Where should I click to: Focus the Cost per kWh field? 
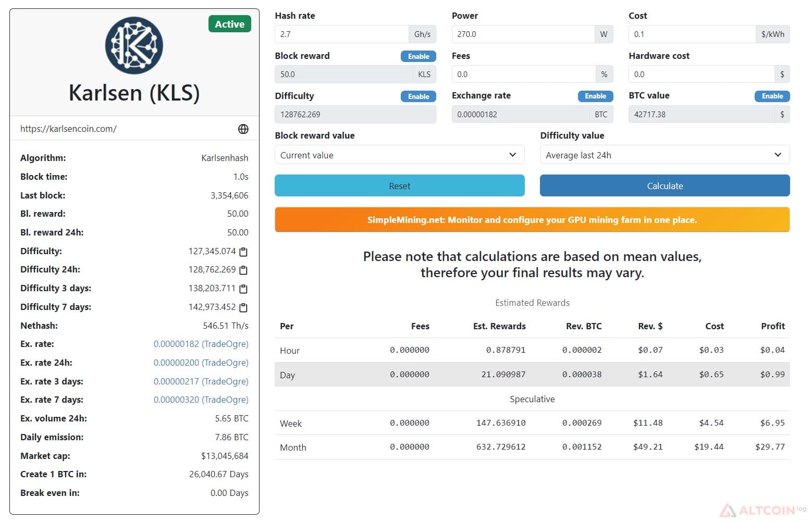(x=692, y=34)
